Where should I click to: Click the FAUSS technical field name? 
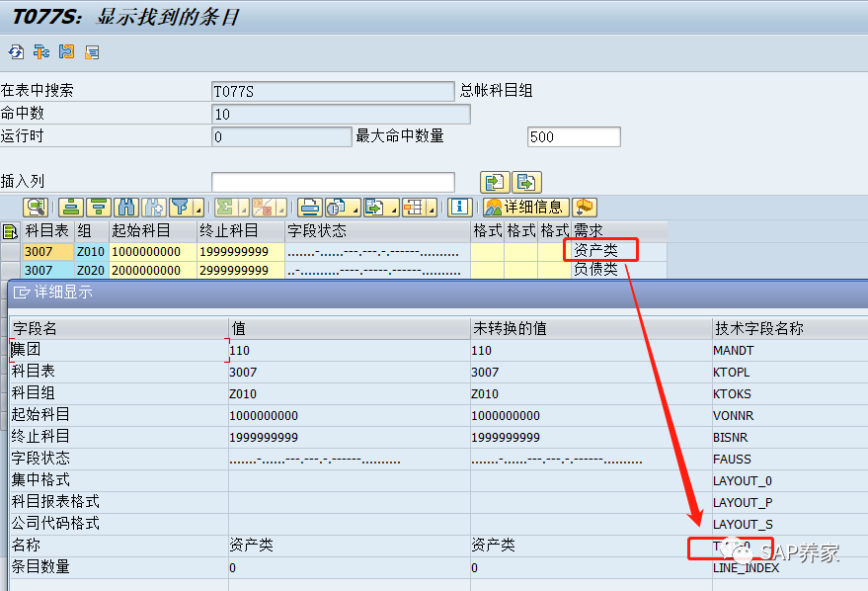click(732, 460)
